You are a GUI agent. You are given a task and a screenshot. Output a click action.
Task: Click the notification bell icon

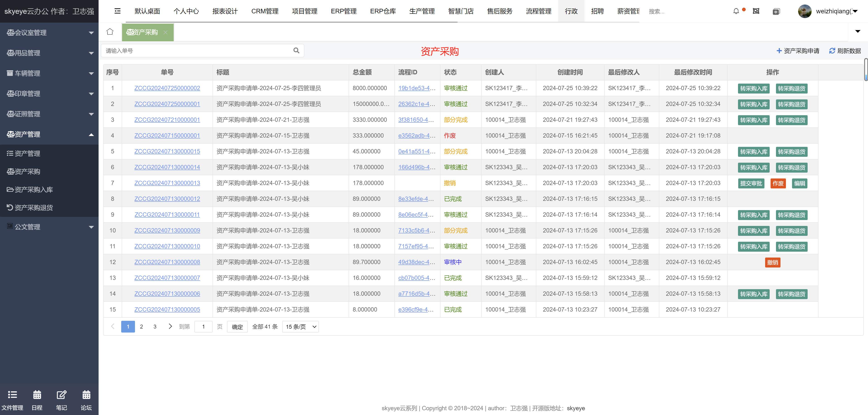coord(736,11)
